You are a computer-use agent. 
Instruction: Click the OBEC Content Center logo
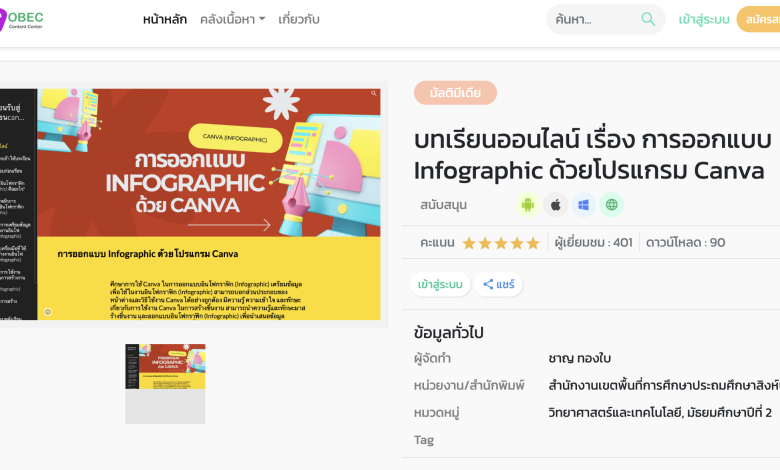(21, 20)
